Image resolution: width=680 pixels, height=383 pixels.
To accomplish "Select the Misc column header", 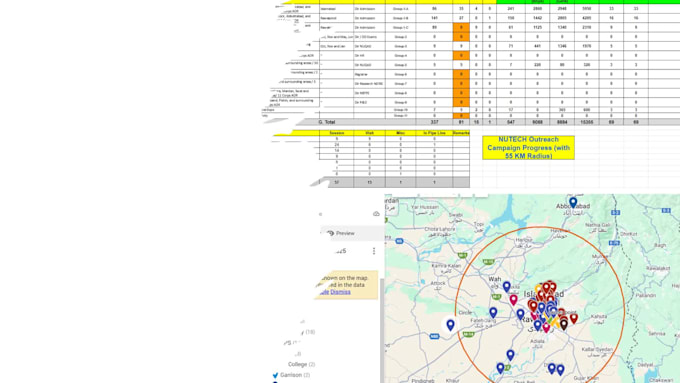I will [400, 133].
